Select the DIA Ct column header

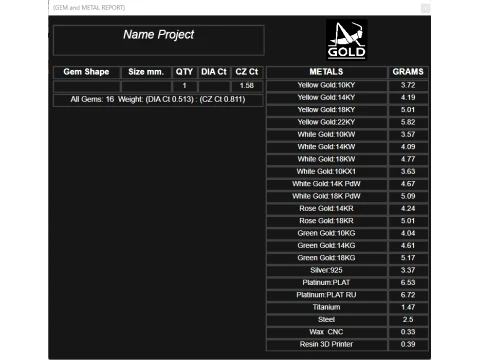pyautogui.click(x=214, y=72)
